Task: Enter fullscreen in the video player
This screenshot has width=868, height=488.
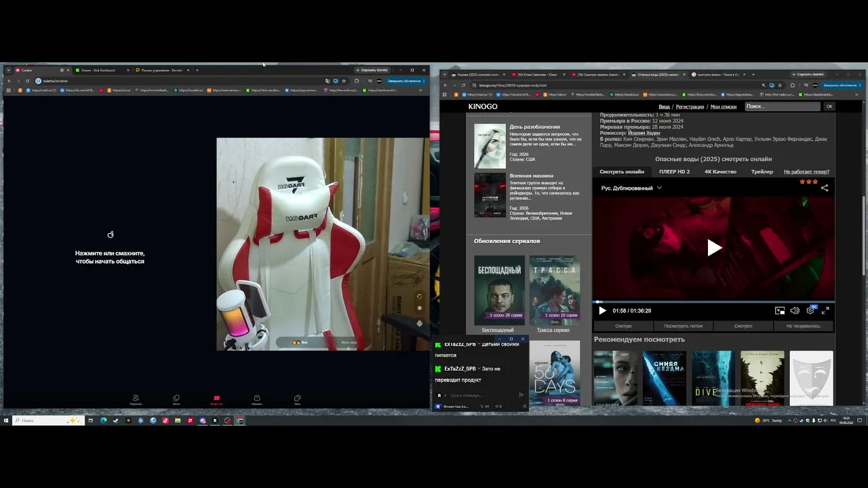Action: [x=825, y=310]
